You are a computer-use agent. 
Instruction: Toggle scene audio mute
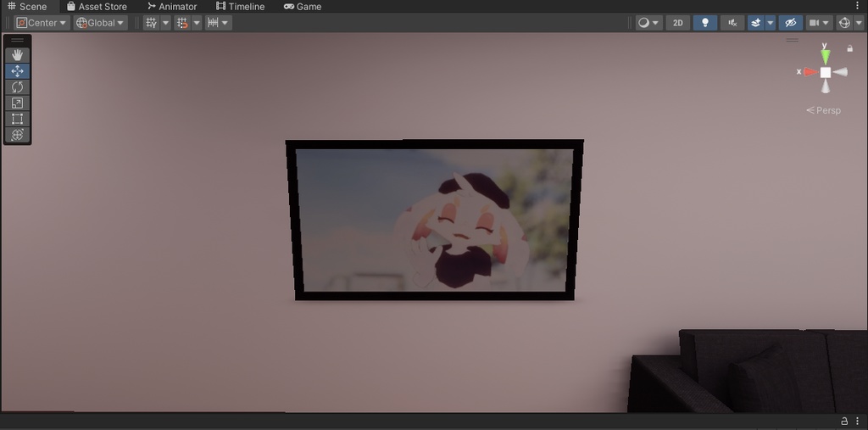(732, 23)
